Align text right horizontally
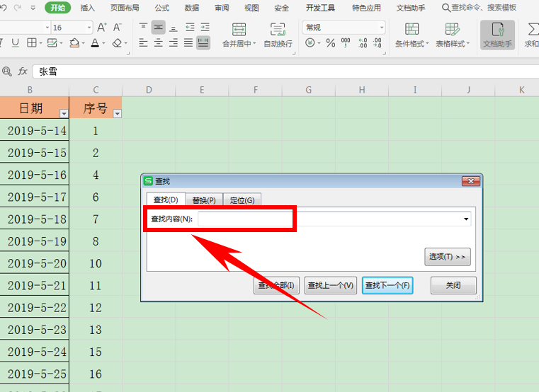The width and height of the screenshot is (539, 392). pos(174,43)
